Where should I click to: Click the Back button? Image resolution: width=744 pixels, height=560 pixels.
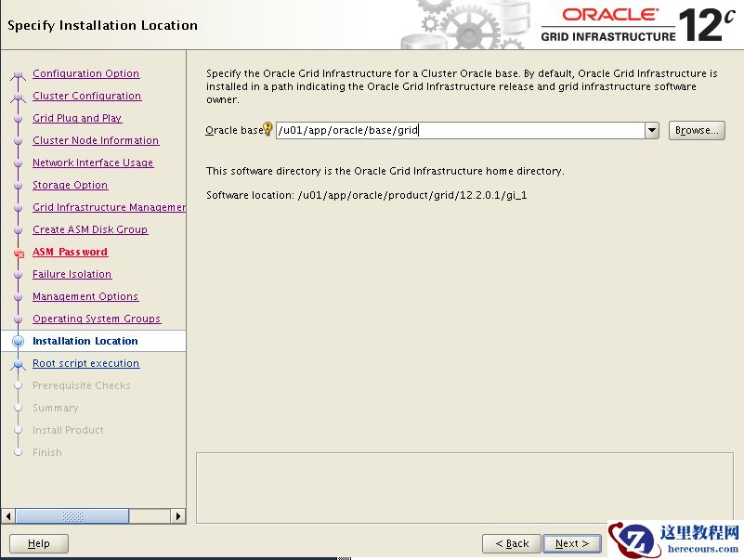pyautogui.click(x=512, y=543)
